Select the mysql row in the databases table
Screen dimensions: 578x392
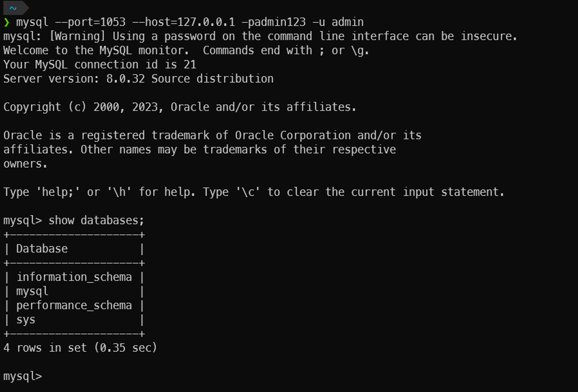pyautogui.click(x=32, y=291)
